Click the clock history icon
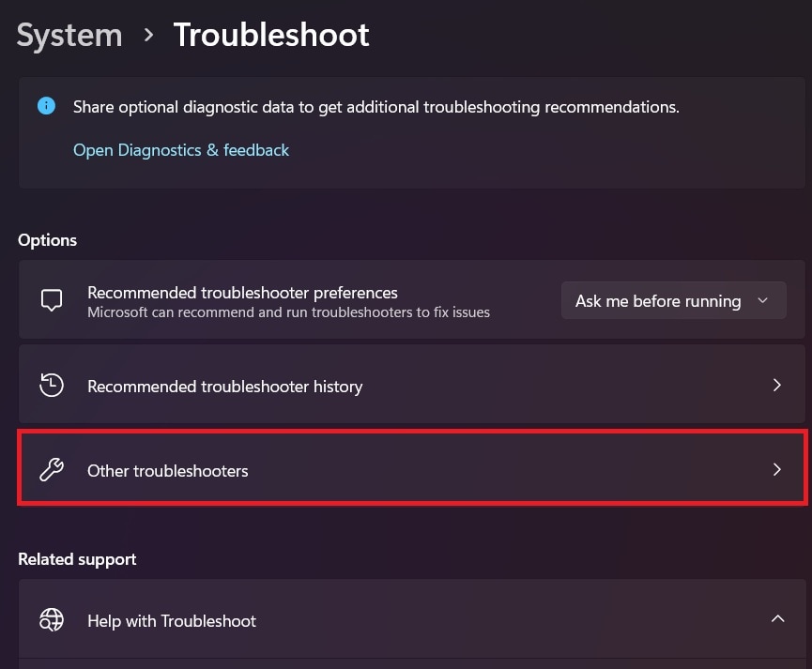 pyautogui.click(x=52, y=386)
